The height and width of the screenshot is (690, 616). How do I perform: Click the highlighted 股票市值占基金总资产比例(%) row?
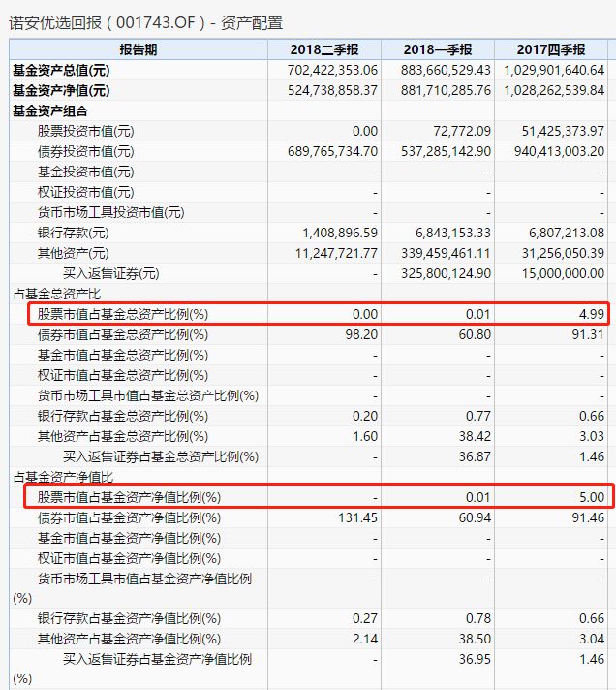[319, 314]
